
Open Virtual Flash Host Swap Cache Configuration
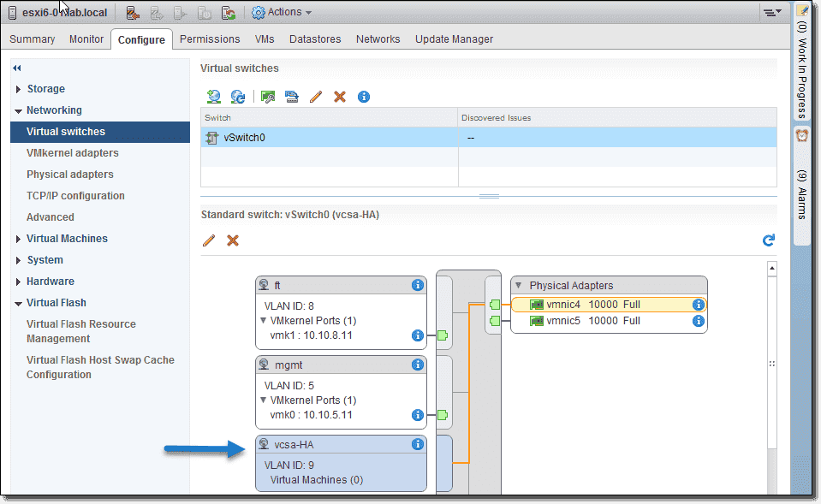click(x=100, y=368)
